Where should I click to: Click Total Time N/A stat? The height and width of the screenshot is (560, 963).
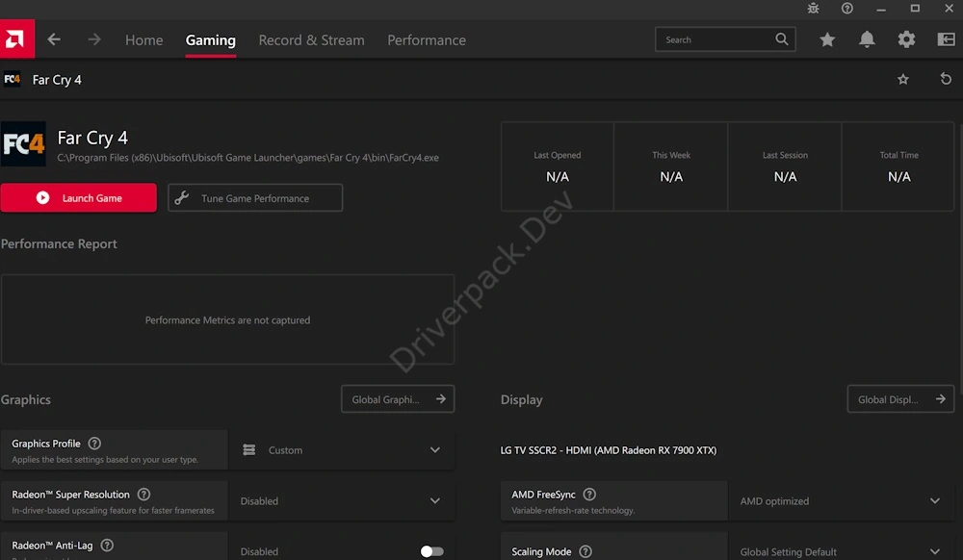[898, 166]
